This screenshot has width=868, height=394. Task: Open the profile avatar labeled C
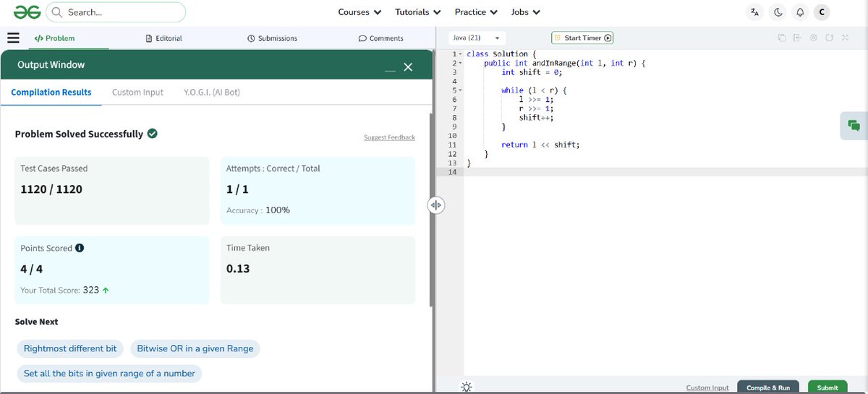[x=822, y=12]
